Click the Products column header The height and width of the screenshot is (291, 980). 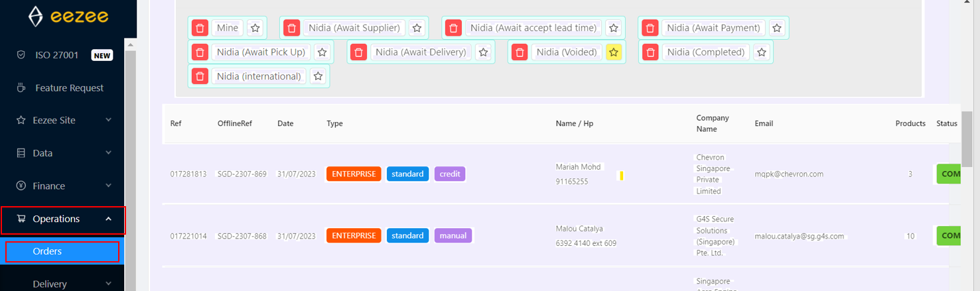[x=910, y=123]
